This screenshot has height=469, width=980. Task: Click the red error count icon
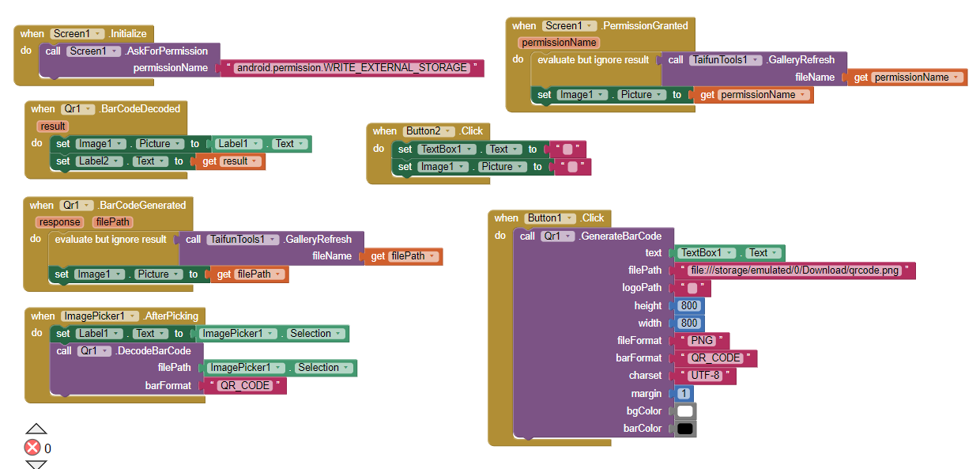click(32, 448)
